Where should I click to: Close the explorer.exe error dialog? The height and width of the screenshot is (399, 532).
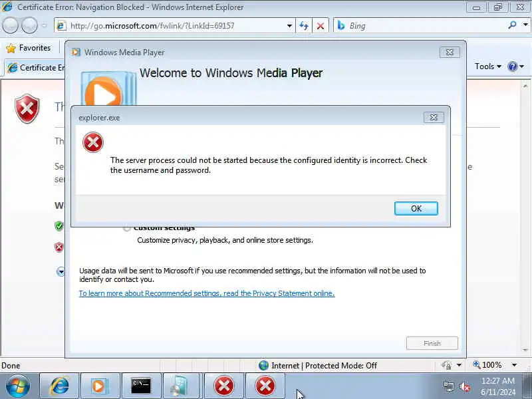(x=434, y=118)
